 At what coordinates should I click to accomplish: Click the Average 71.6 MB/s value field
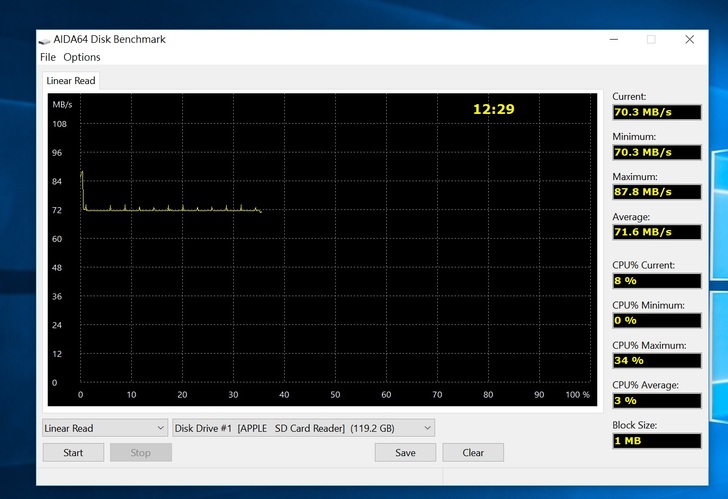(656, 232)
